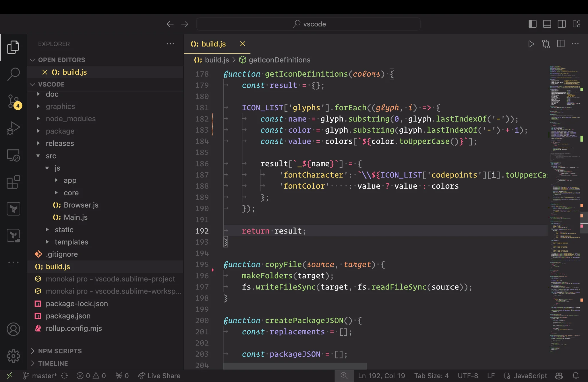Click Live Share in status bar
Viewport: 588px width, 382px height.
pyautogui.click(x=159, y=376)
